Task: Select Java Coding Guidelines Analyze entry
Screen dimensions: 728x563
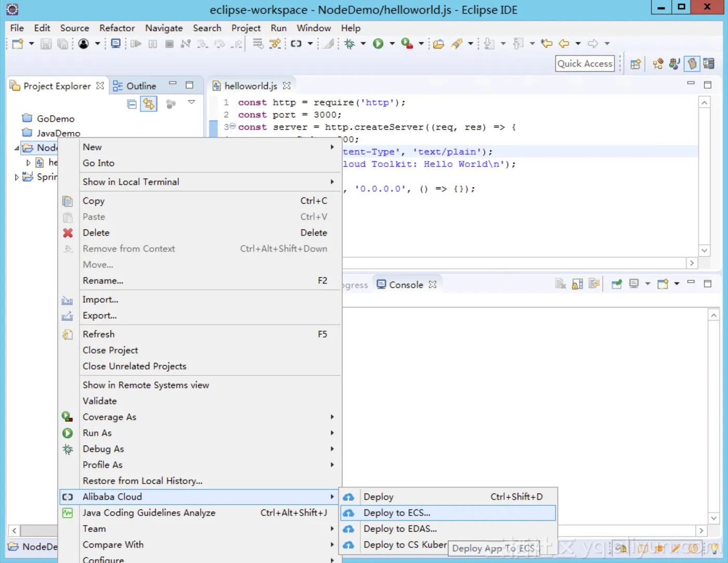Action: pos(200,513)
